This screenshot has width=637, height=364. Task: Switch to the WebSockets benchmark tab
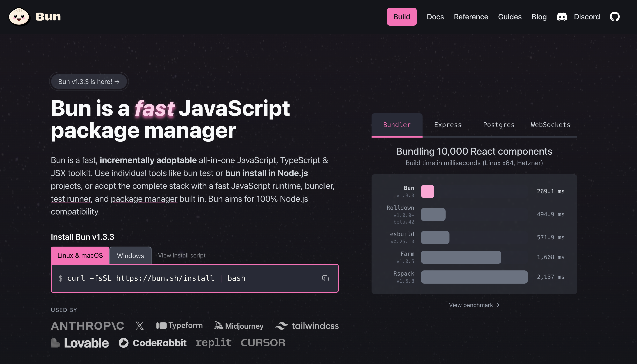tap(550, 125)
